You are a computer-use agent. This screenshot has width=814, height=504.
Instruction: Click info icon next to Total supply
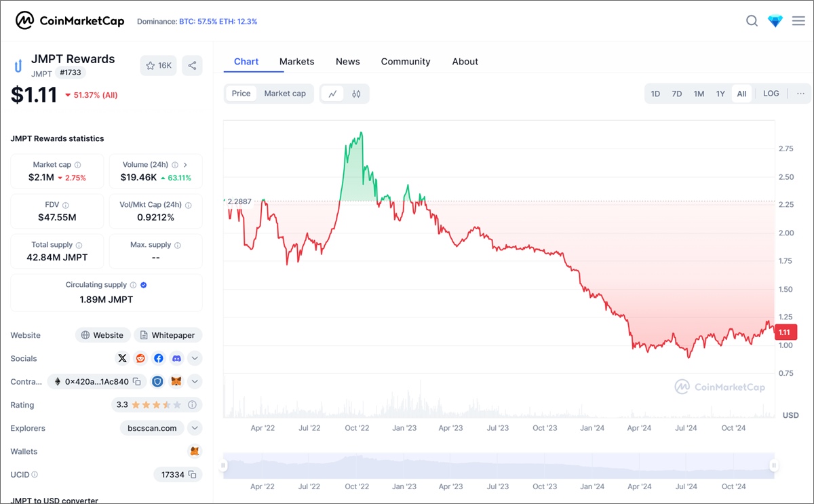click(79, 245)
